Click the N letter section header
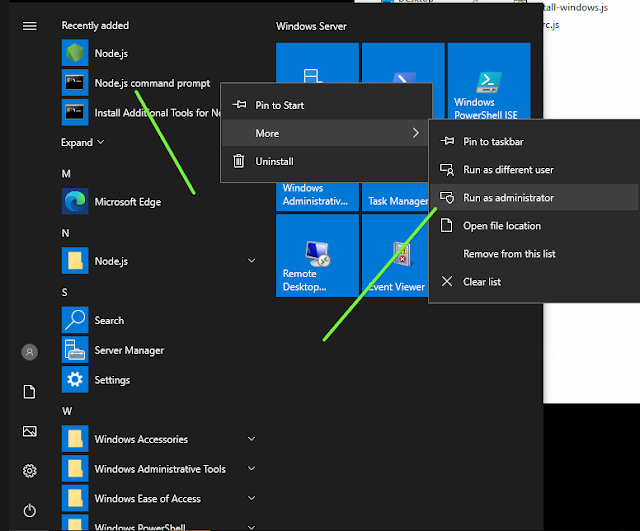Viewport: 640px width, 531px height. coord(65,233)
